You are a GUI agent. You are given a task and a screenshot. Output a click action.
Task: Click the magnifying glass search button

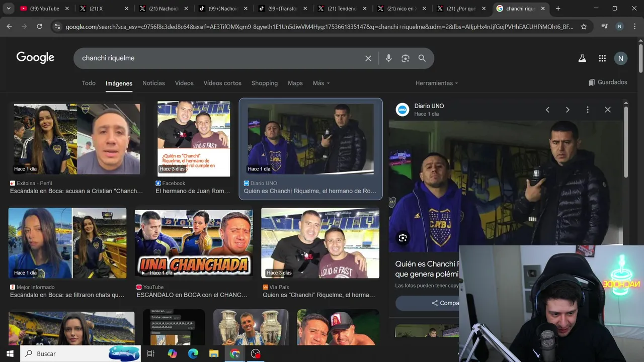pos(422,58)
